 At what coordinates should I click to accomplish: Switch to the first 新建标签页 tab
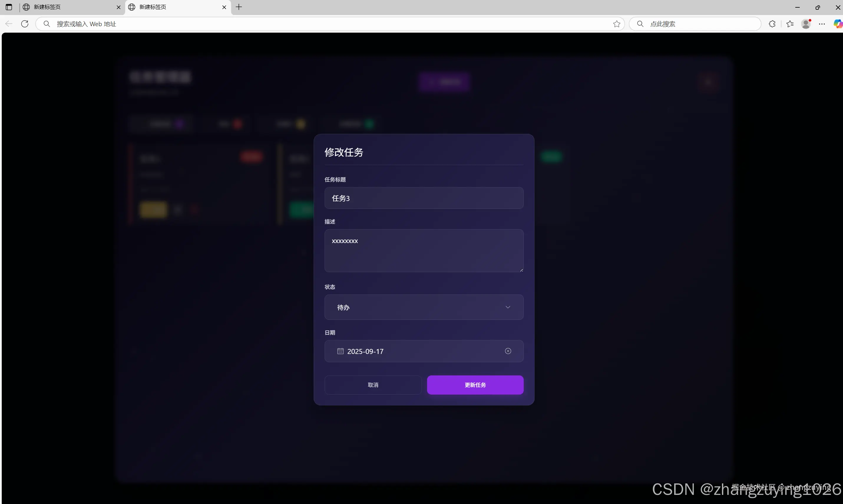[x=71, y=7]
